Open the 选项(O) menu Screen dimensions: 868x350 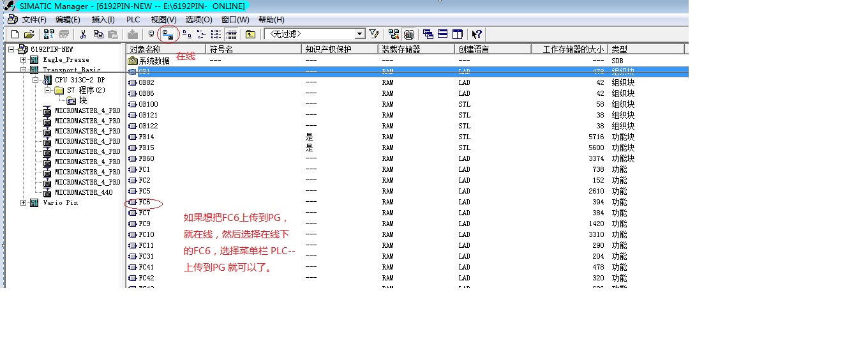[x=198, y=20]
